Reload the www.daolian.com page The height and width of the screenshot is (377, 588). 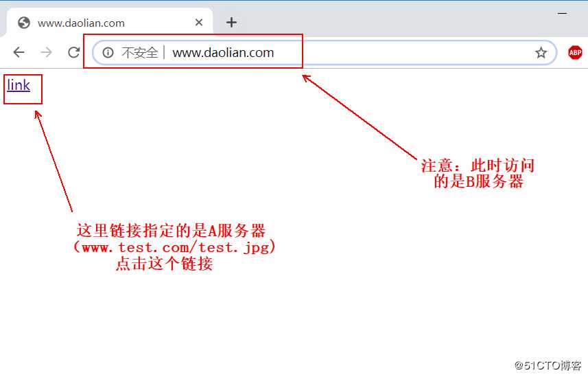click(x=74, y=52)
